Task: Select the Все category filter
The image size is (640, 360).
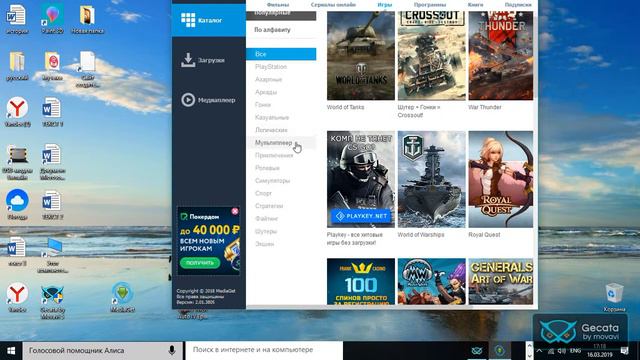Action: (281, 54)
